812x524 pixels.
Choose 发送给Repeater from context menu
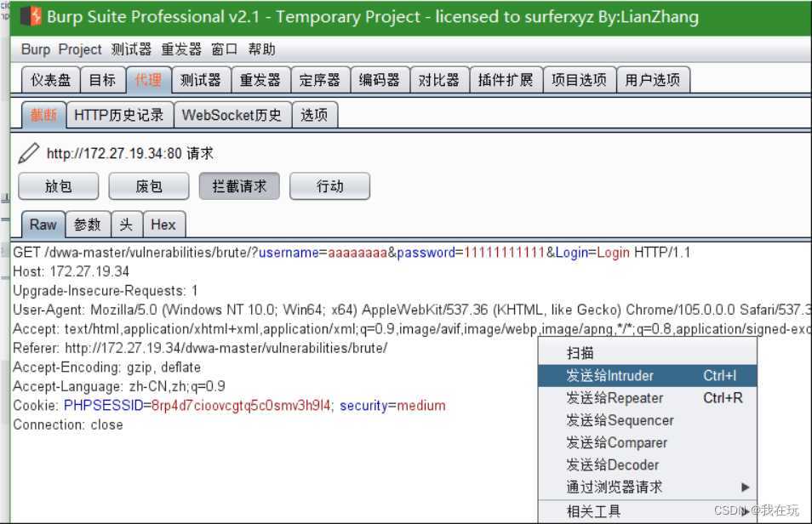(x=648, y=397)
